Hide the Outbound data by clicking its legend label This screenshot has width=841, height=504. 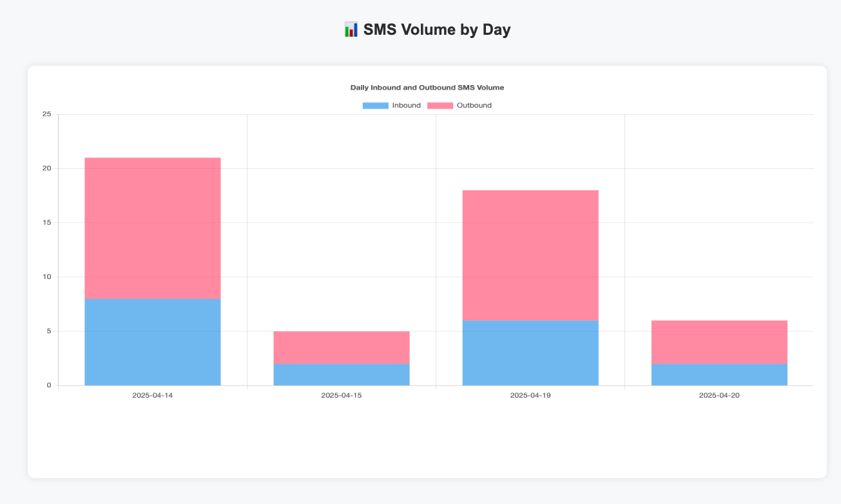point(474,105)
